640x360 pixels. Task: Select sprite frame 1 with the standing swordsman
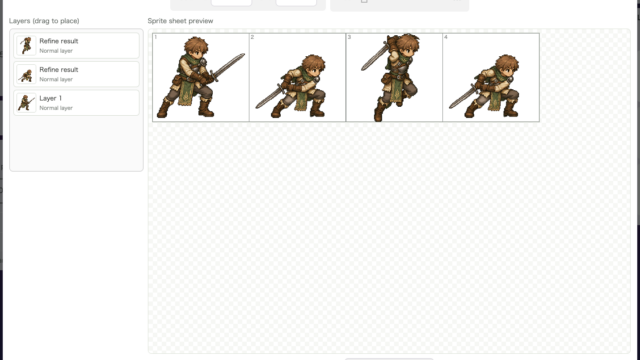[x=201, y=78]
